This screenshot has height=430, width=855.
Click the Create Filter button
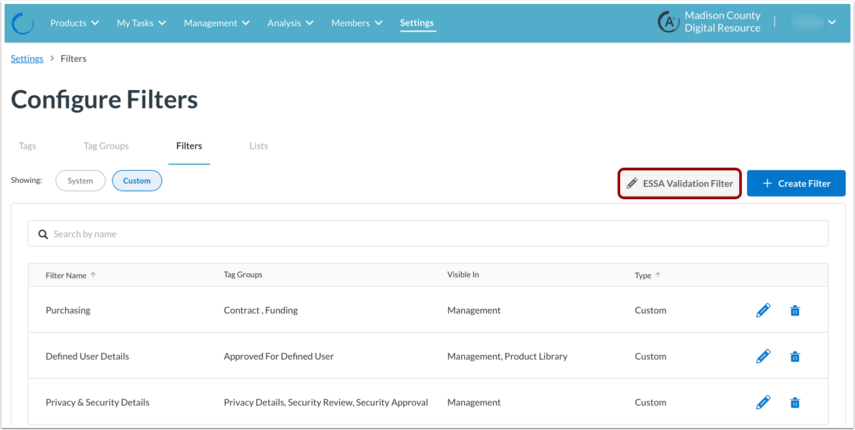click(x=796, y=184)
